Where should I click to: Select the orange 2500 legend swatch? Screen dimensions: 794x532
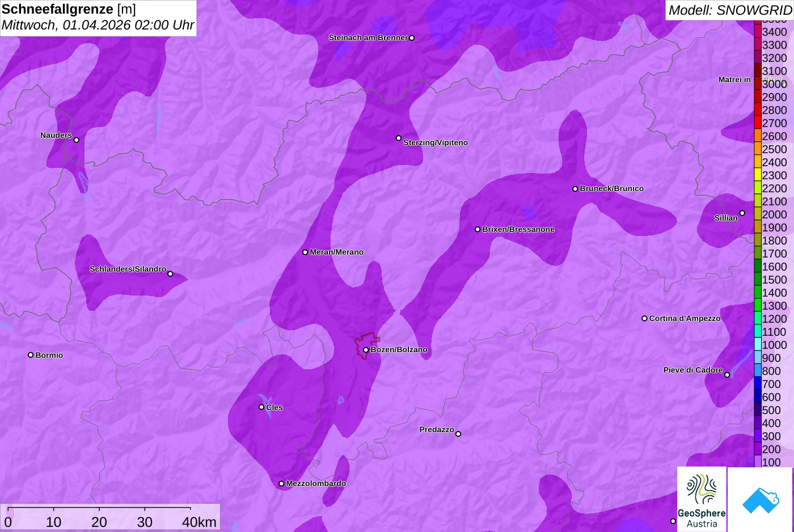(758, 149)
